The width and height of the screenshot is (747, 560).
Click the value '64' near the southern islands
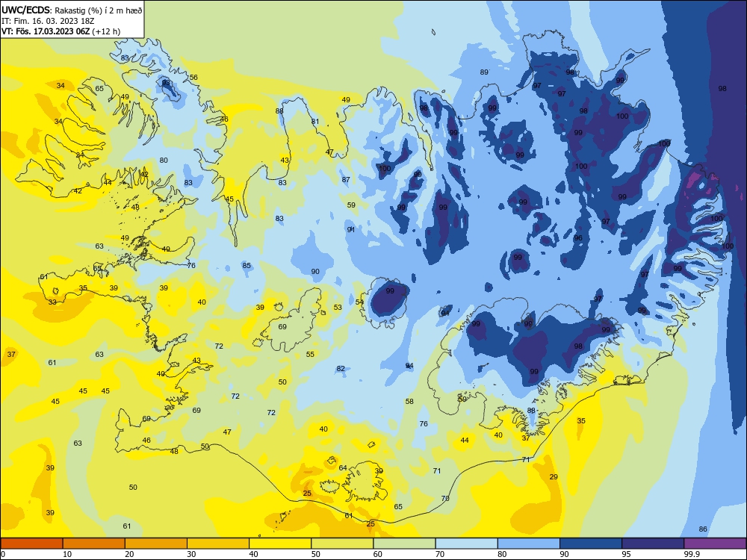pyautogui.click(x=343, y=467)
